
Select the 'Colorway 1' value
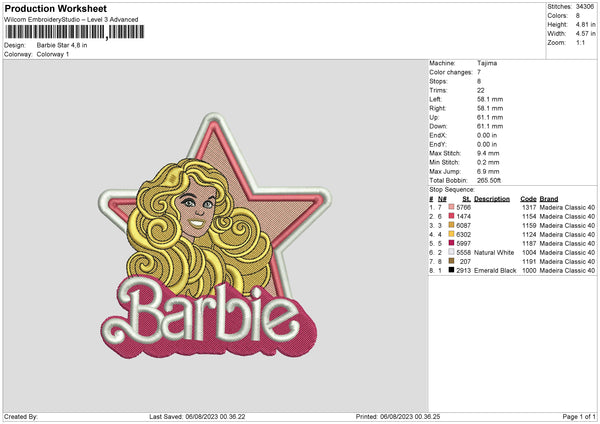[x=53, y=54]
